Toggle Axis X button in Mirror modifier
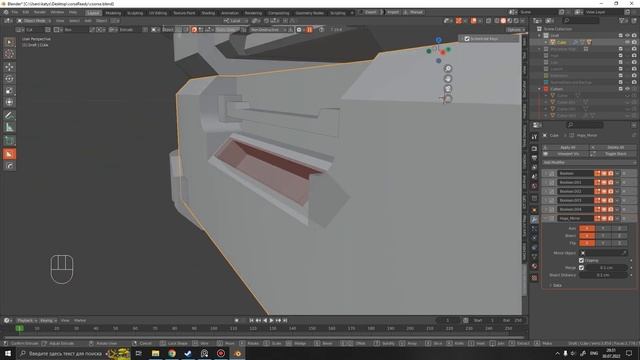This screenshot has height=360, width=640. tap(587, 229)
